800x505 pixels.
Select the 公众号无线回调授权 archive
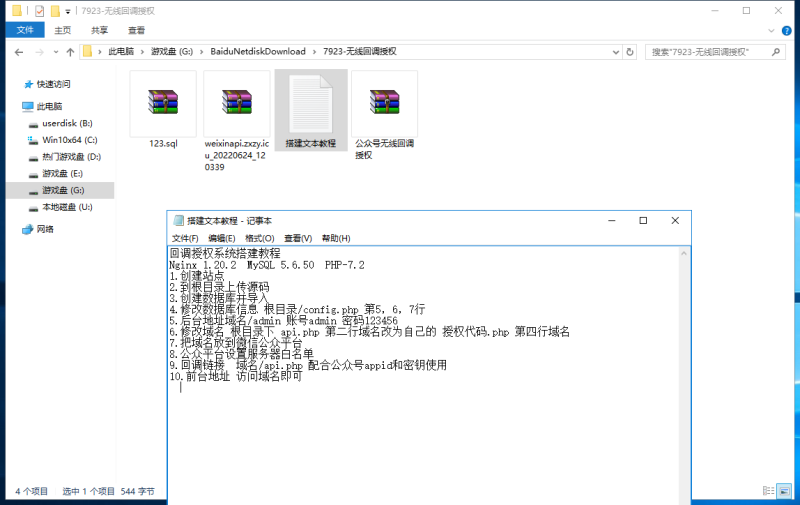click(384, 115)
